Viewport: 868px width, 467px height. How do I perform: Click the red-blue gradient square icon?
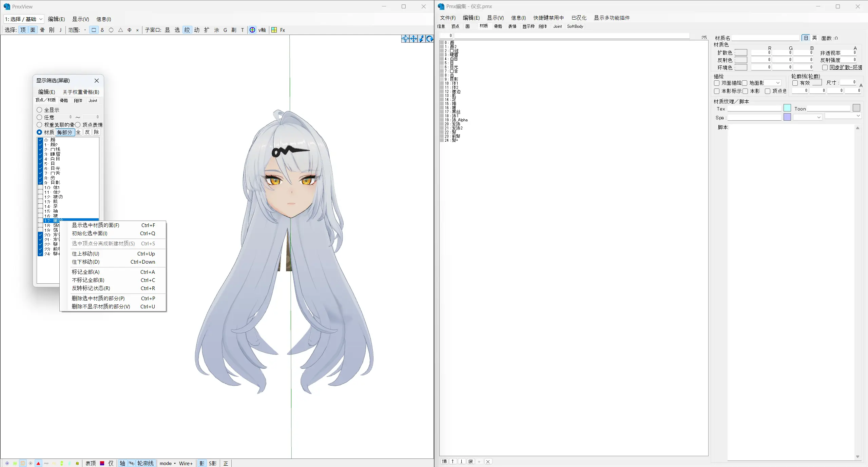pyautogui.click(x=102, y=463)
